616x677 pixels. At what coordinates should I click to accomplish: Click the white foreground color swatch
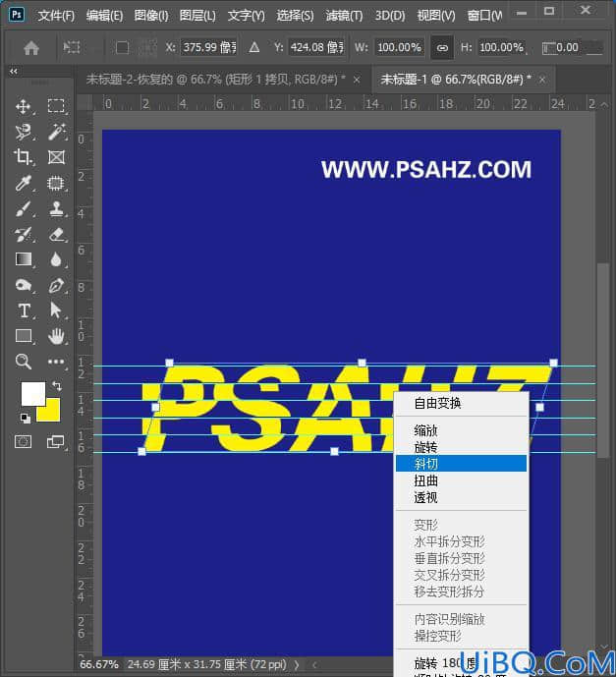tap(31, 392)
